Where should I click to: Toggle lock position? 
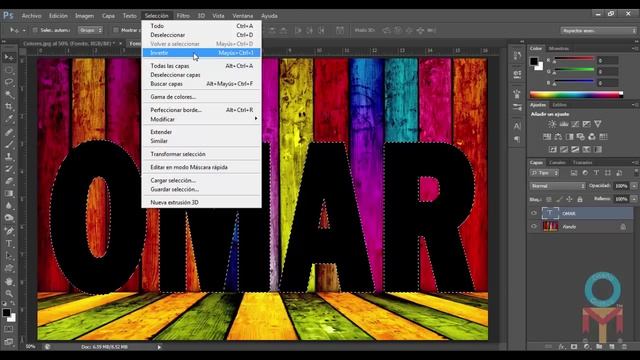569,199
